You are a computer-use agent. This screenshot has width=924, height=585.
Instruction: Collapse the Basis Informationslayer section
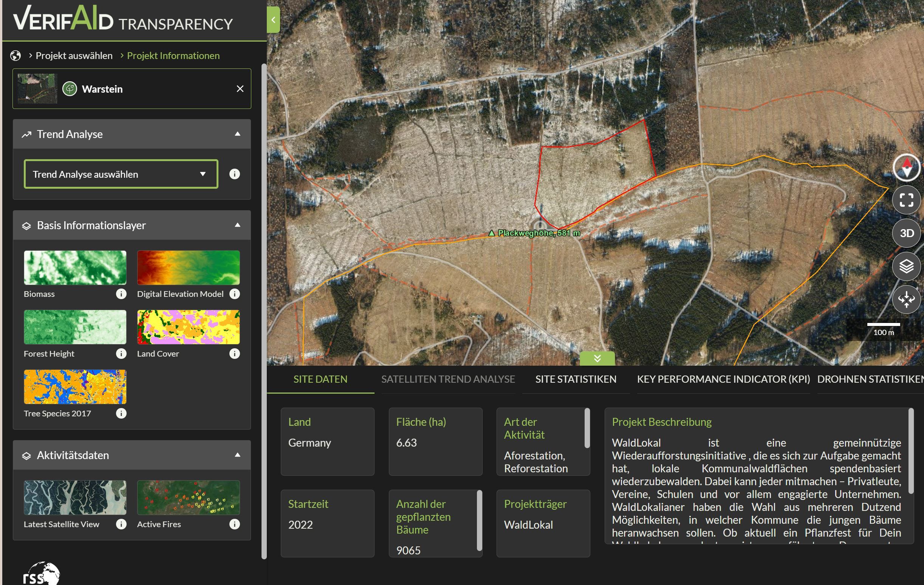[x=238, y=225]
